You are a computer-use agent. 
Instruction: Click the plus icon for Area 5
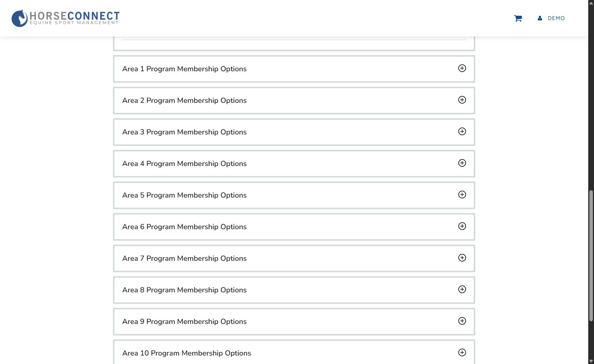(462, 195)
